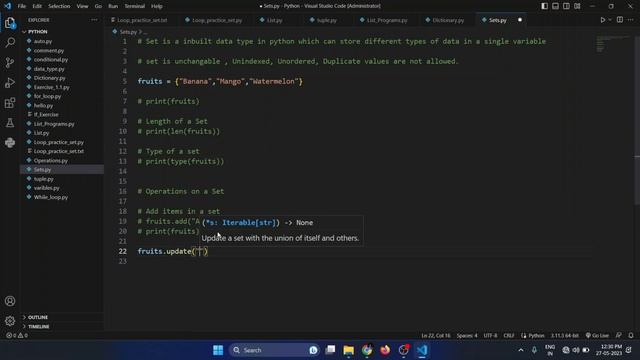
Task: Split the editor right
Action: [620, 20]
